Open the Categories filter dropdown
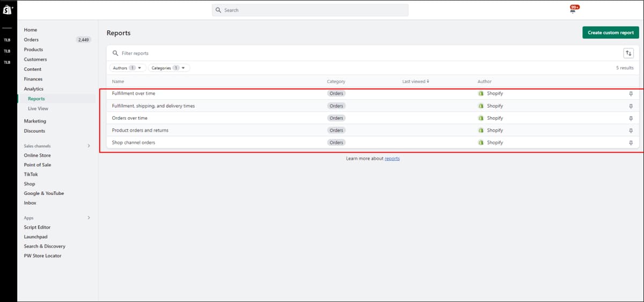Viewport: 644px width, 302px height. pyautogui.click(x=169, y=68)
